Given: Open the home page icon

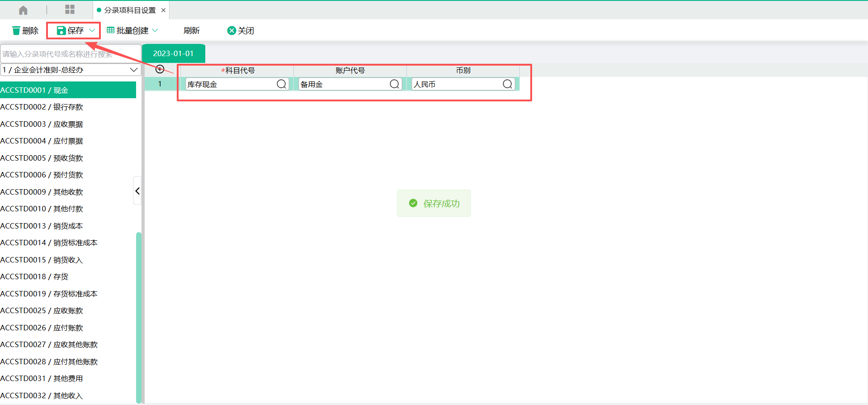Looking at the screenshot, I should pyautogui.click(x=23, y=10).
